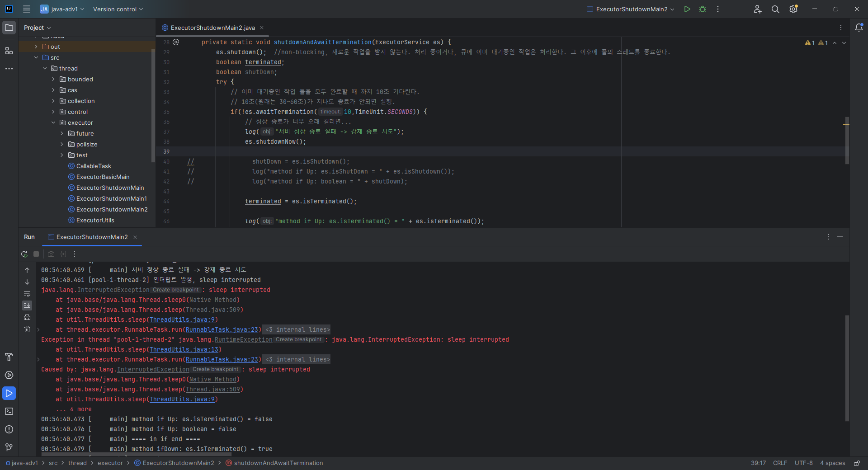Viewport: 868px width, 470px height.
Task: Open Run panel options menu
Action: coord(828,237)
